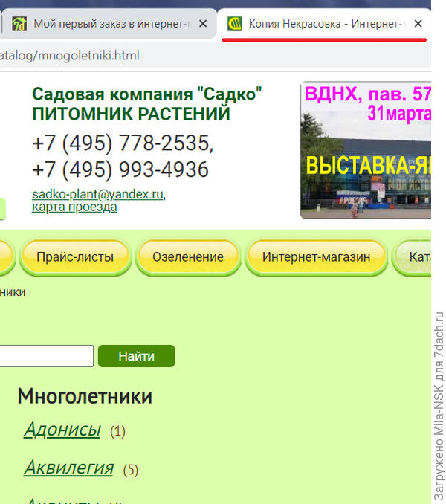Open the sadko-plant@yandex.ru email link
This screenshot has height=504, width=446.
[x=97, y=195]
